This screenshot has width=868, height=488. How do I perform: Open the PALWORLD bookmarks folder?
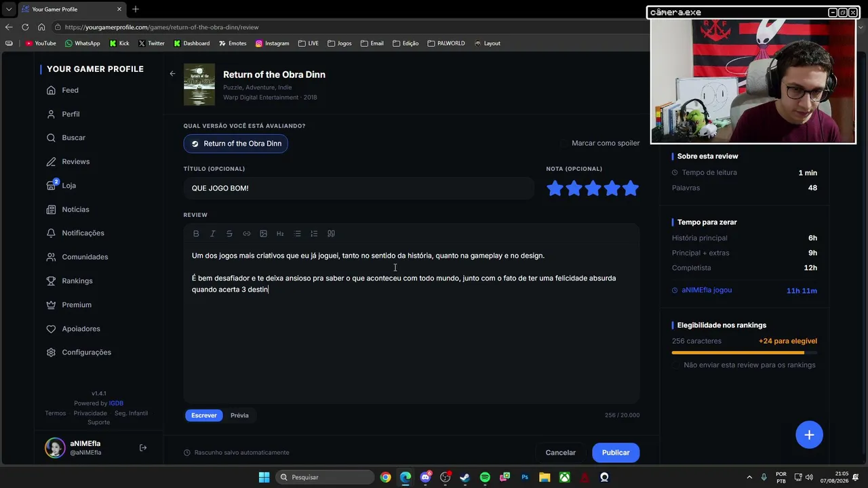coord(446,43)
